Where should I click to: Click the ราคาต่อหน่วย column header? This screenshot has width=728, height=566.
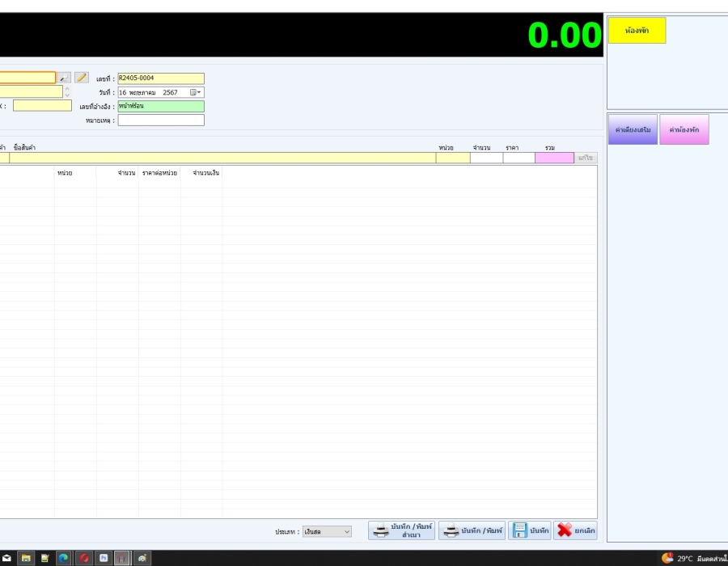click(x=159, y=173)
